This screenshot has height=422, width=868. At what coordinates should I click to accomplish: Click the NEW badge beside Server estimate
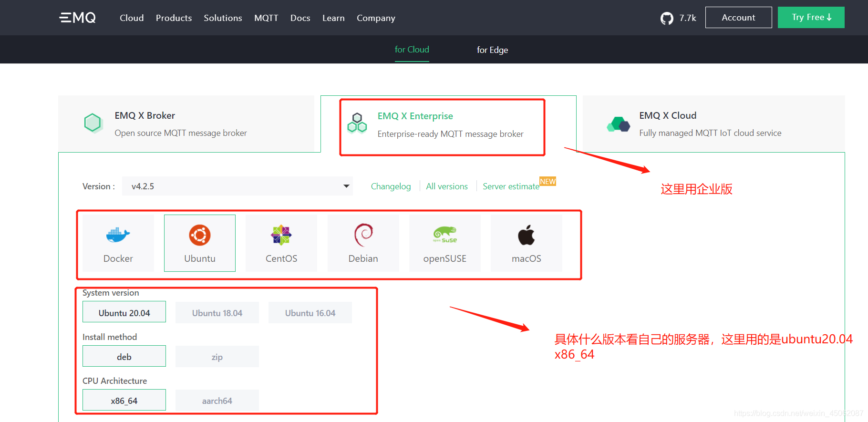click(548, 181)
